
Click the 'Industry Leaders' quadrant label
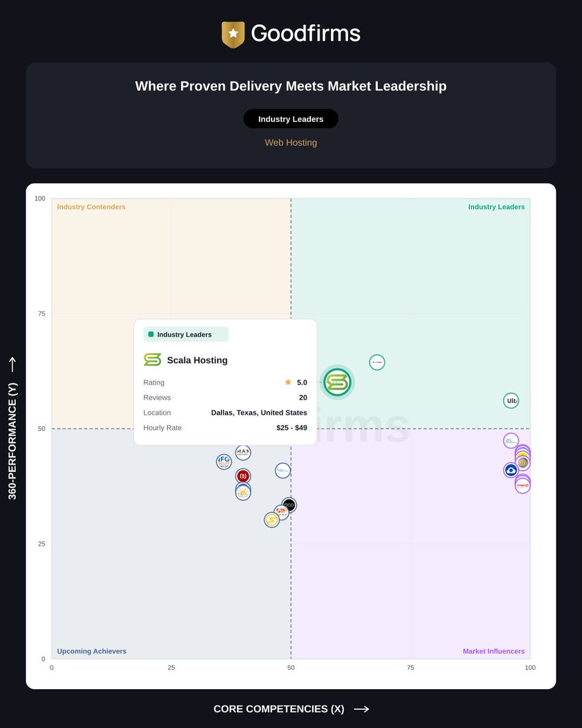(x=497, y=207)
